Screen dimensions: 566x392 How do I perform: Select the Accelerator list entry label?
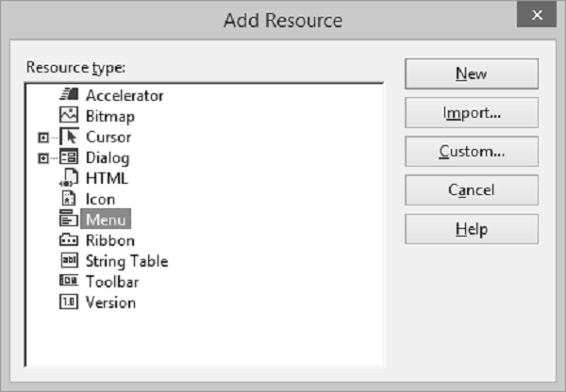click(x=125, y=95)
